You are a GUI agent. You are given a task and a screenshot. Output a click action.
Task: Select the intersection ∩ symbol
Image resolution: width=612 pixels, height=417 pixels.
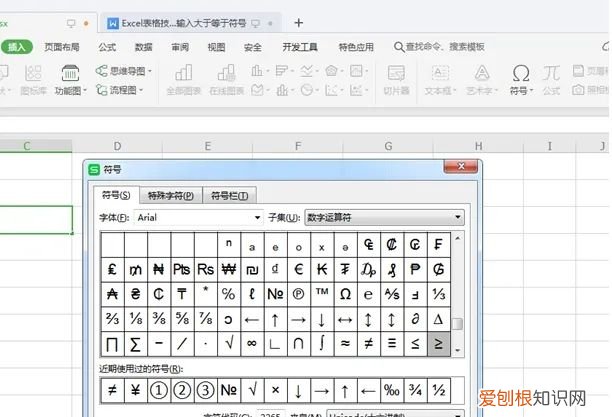click(x=299, y=344)
